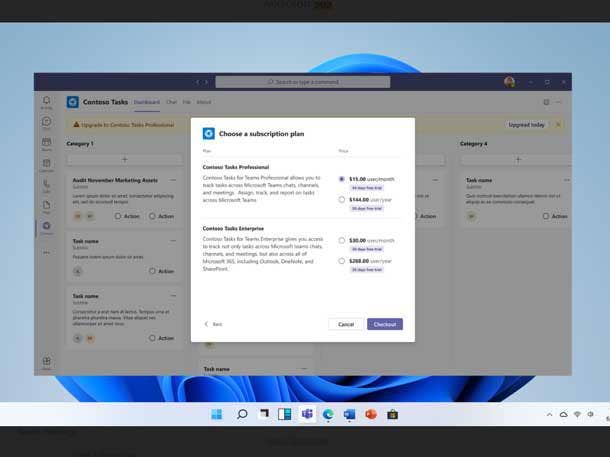Click the Checkout button
Viewport: 610px width, 457px height.
[384, 324]
